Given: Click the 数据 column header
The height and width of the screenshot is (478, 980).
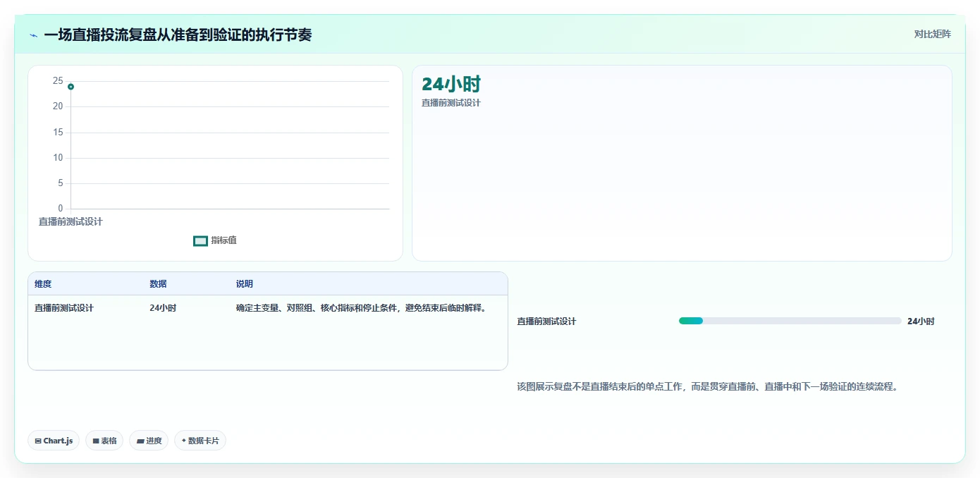Looking at the screenshot, I should point(158,284).
